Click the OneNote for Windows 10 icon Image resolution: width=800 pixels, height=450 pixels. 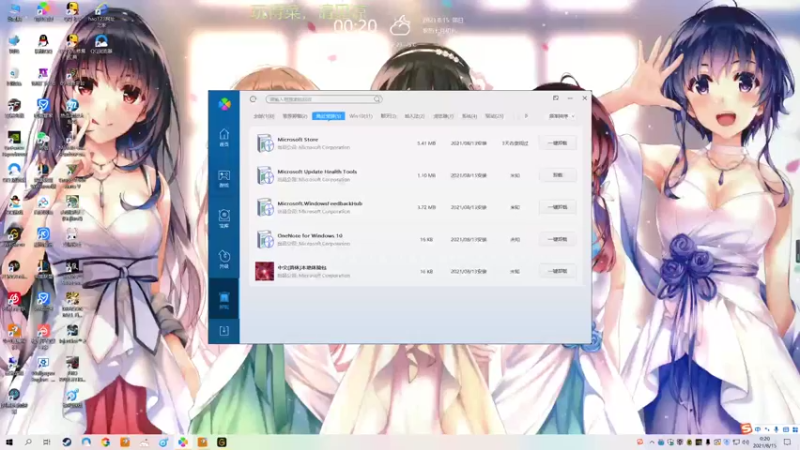[x=265, y=239]
